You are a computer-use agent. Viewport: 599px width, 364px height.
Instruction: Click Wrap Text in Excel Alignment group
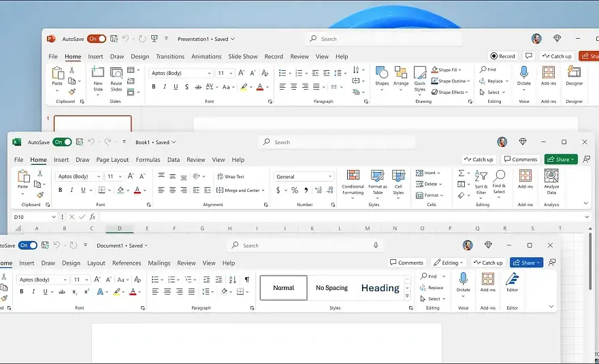coord(230,176)
